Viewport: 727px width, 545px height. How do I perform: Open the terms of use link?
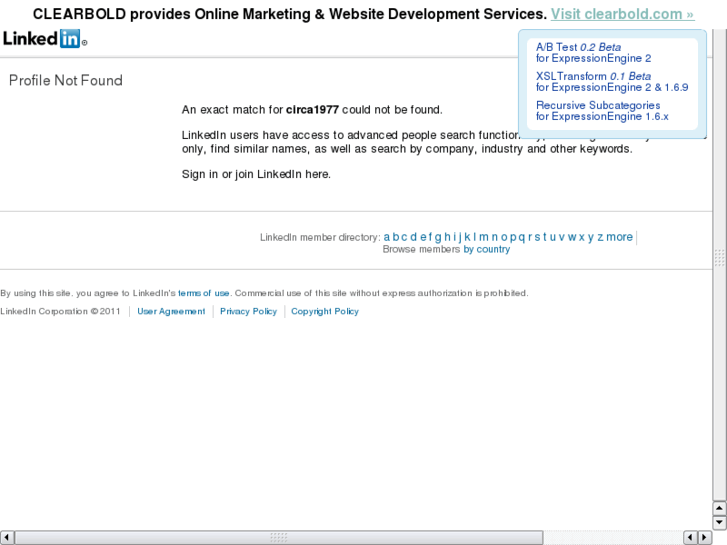(x=204, y=293)
